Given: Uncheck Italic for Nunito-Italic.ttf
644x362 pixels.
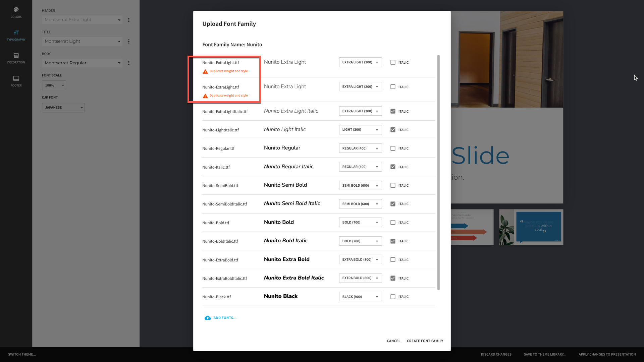Looking at the screenshot, I should pyautogui.click(x=393, y=167).
